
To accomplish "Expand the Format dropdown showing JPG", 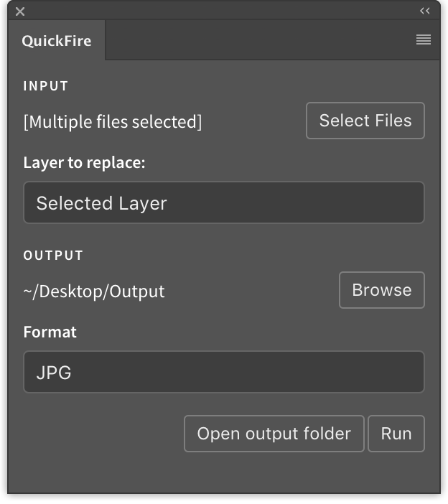I will (x=224, y=372).
